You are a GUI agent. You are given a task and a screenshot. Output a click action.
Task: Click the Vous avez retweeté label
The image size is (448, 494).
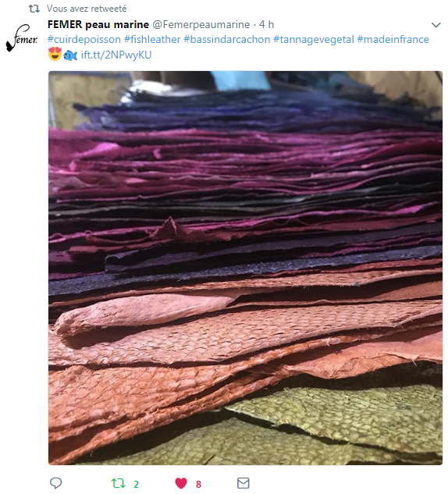[87, 9]
